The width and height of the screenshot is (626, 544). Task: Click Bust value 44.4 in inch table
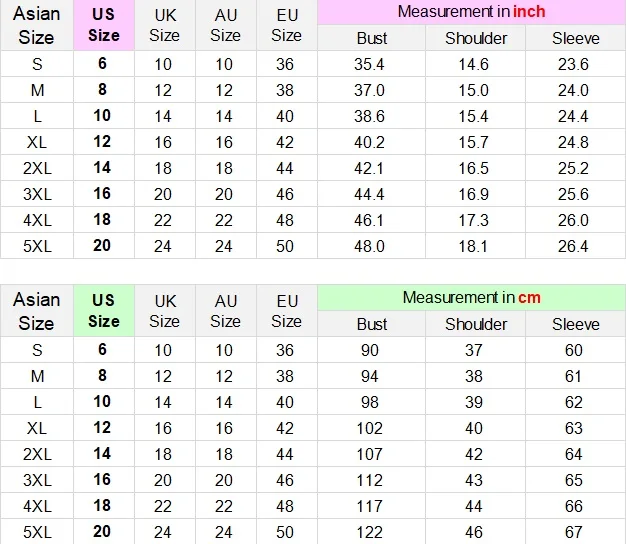pyautogui.click(x=369, y=194)
